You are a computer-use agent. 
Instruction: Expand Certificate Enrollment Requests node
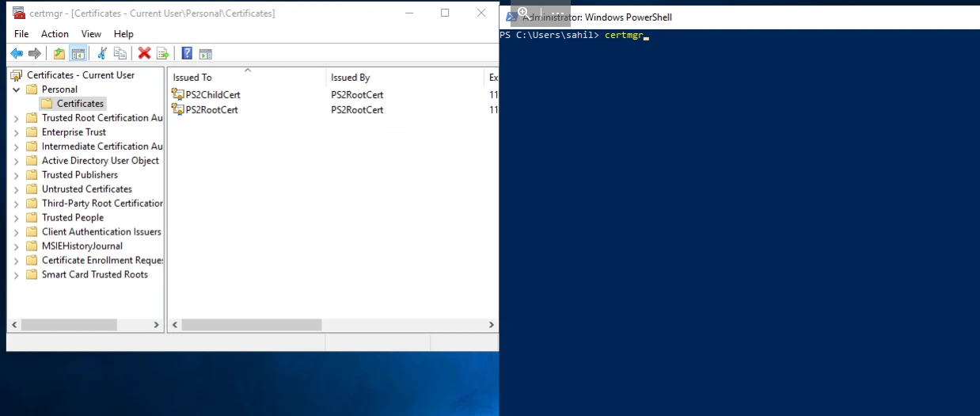16,261
